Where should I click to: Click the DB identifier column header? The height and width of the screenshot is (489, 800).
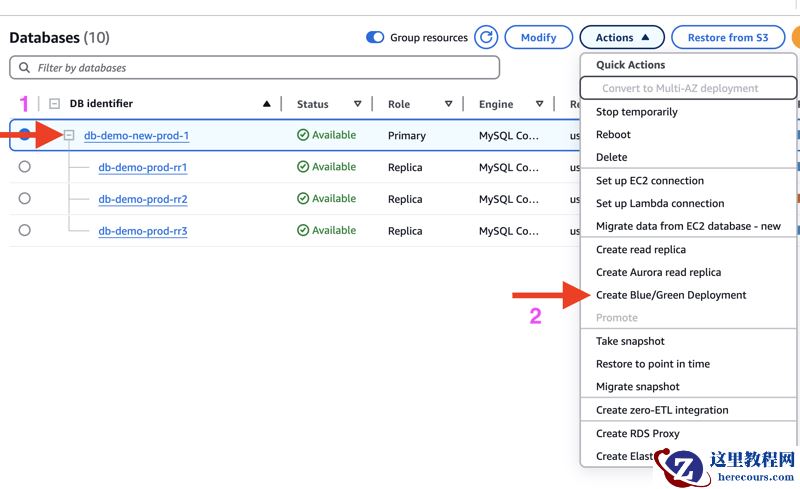coord(101,104)
